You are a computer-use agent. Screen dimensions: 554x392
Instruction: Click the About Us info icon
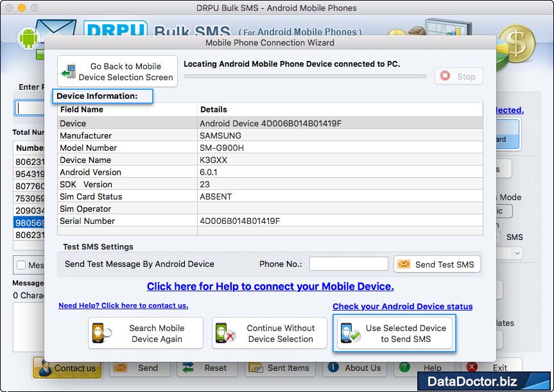point(333,367)
